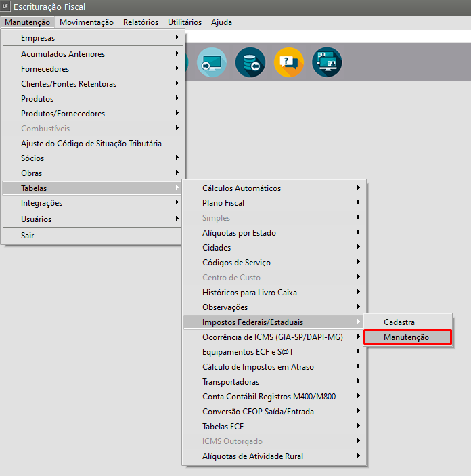The width and height of the screenshot is (471, 476).
Task: Click Ajuste do Código de Situação Tributária
Action: (x=91, y=144)
